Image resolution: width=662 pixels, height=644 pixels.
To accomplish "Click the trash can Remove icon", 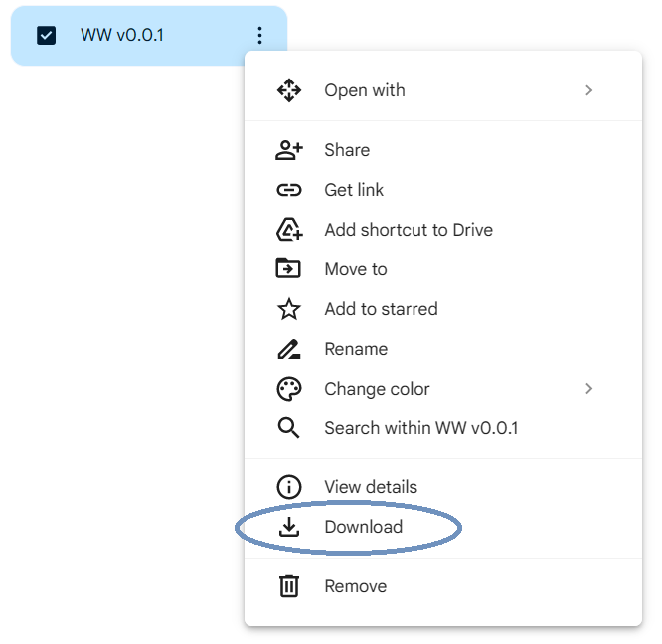I will click(288, 586).
